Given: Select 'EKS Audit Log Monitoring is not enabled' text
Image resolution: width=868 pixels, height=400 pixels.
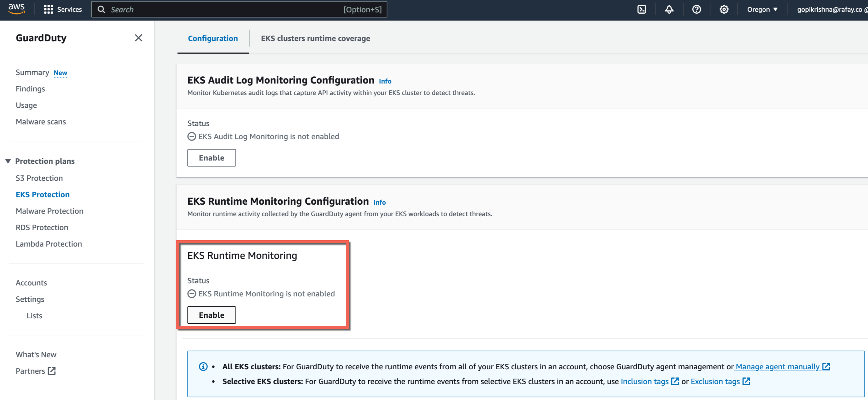Looking at the screenshot, I should pyautogui.click(x=269, y=136).
